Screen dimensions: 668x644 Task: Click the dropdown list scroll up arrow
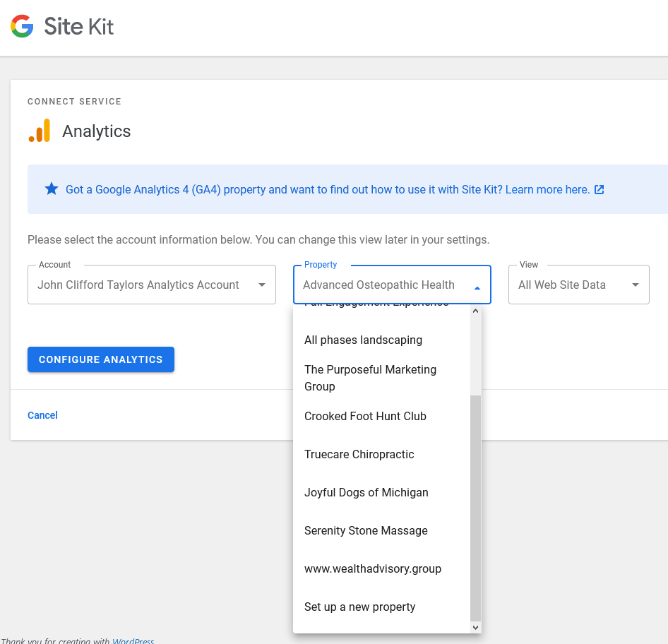(475, 311)
